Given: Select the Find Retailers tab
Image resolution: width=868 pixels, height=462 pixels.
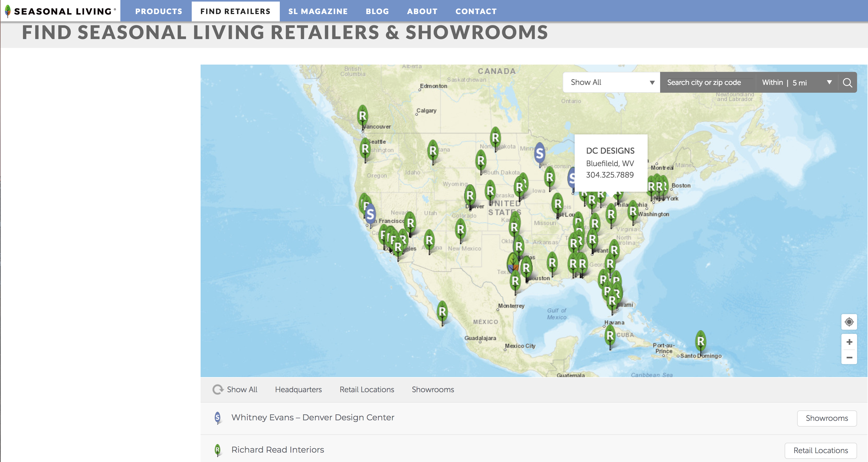Looking at the screenshot, I should pyautogui.click(x=235, y=11).
